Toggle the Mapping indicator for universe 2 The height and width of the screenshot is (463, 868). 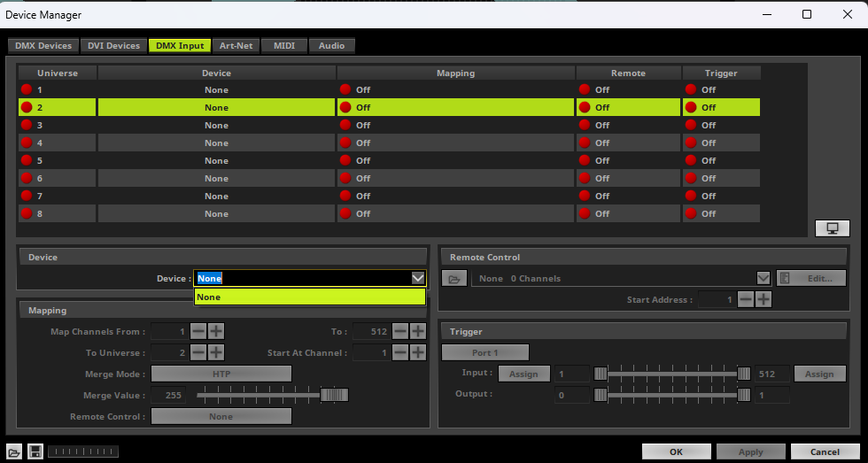pyautogui.click(x=345, y=107)
